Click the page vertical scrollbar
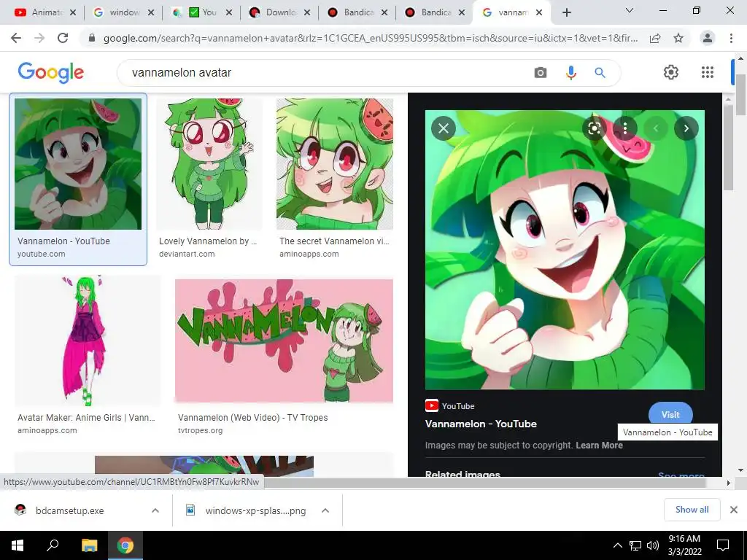The width and height of the screenshot is (747, 560). click(740, 96)
